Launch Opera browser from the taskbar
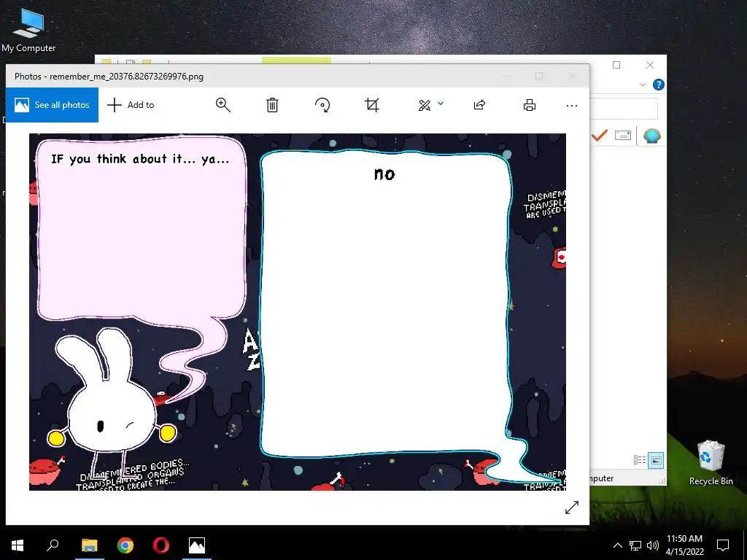 coord(161,545)
